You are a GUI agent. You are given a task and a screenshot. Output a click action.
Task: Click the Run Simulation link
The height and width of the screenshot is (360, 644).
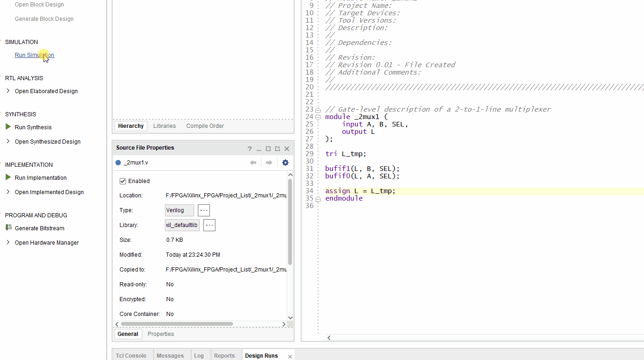[x=34, y=55]
